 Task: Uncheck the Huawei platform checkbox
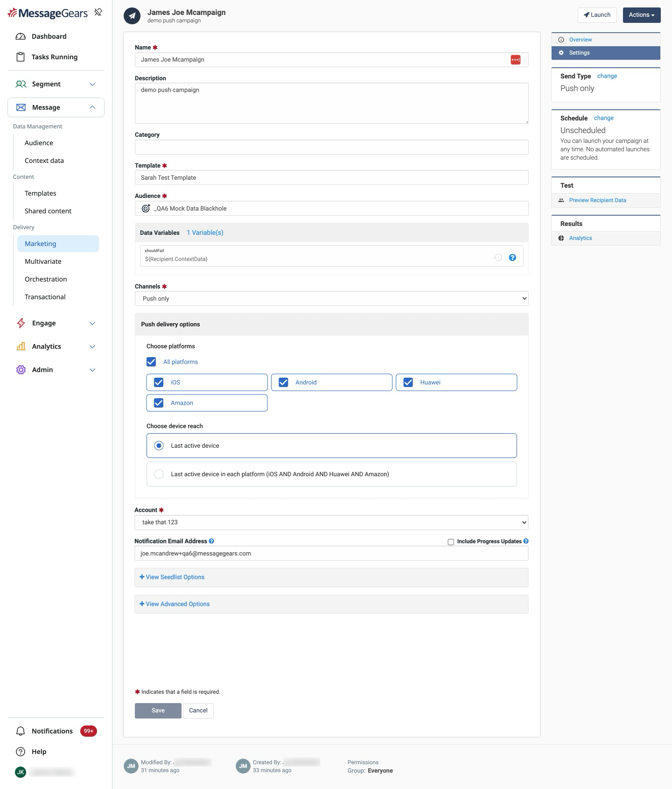408,382
